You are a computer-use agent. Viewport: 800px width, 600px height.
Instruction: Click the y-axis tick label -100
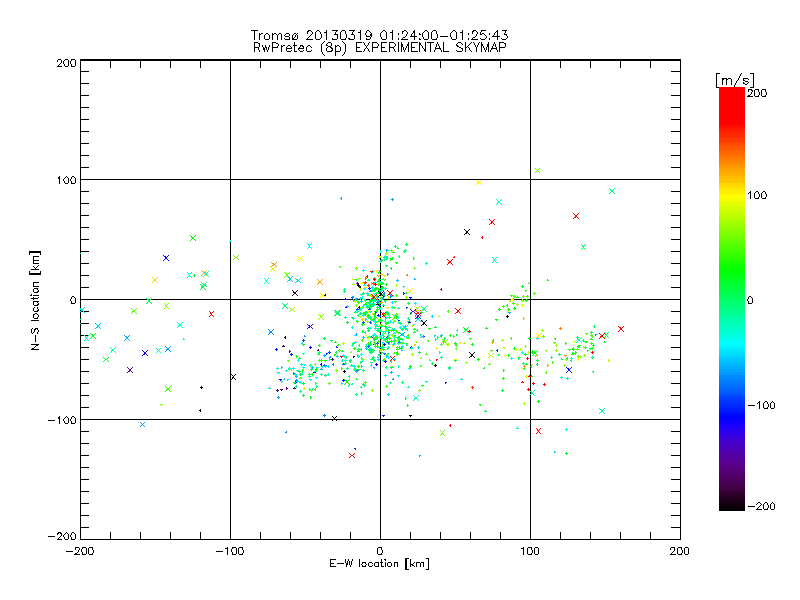click(62, 420)
